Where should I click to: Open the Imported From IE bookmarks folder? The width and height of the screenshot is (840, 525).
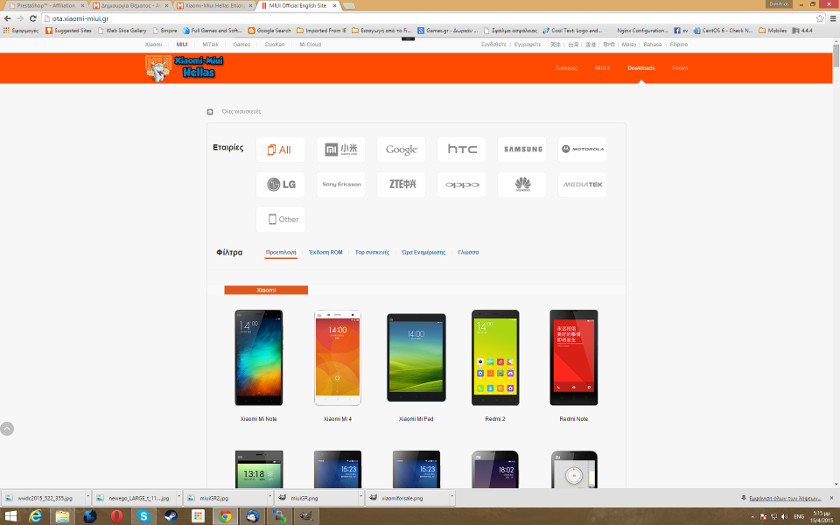[321, 31]
